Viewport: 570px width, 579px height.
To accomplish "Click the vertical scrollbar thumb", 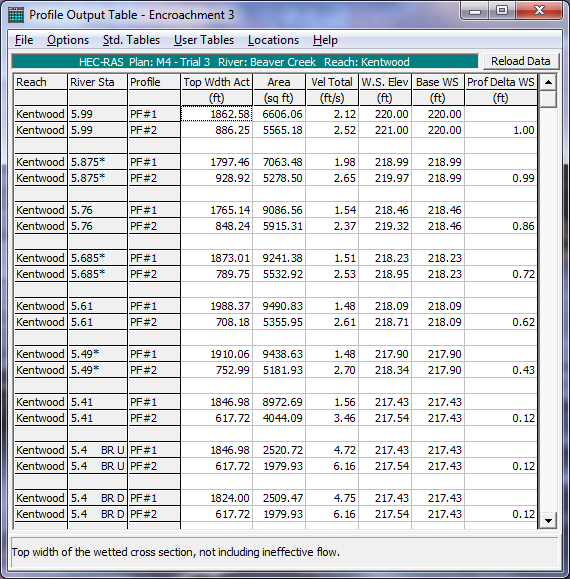I will [548, 99].
